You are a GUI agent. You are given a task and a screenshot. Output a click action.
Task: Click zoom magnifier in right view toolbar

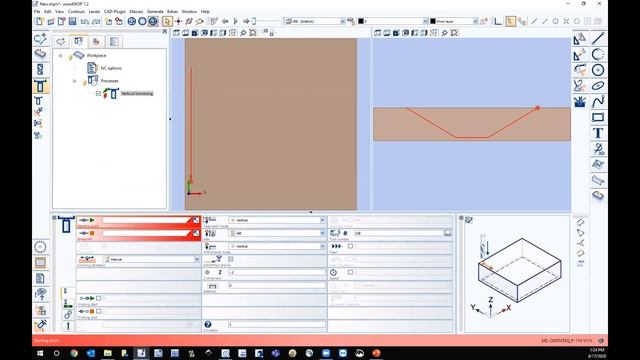pyautogui.click(x=444, y=33)
